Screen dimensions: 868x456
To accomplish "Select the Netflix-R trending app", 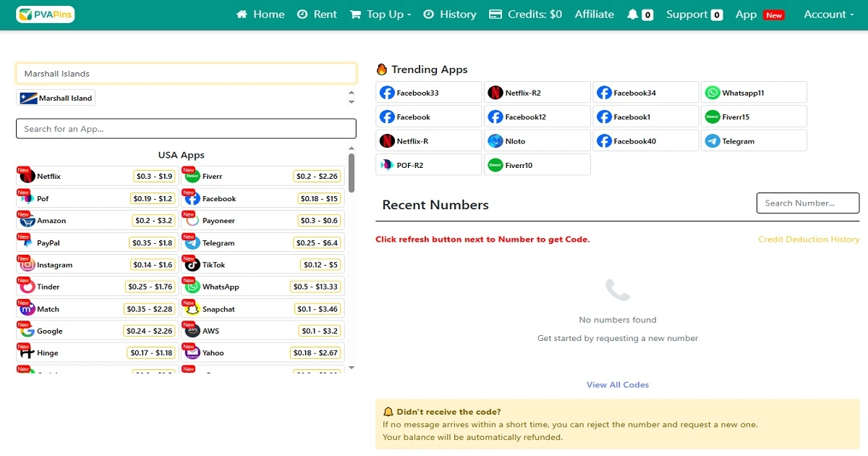I will (429, 140).
